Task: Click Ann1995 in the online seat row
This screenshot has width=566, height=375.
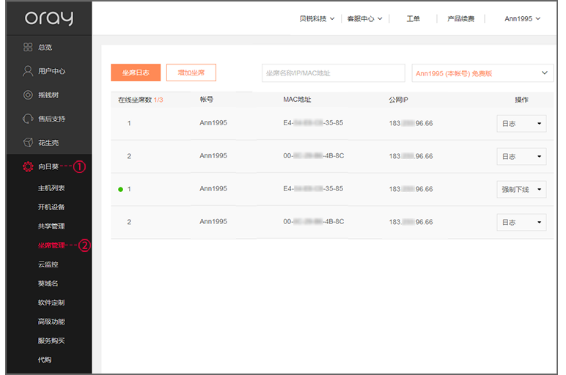Action: (213, 188)
